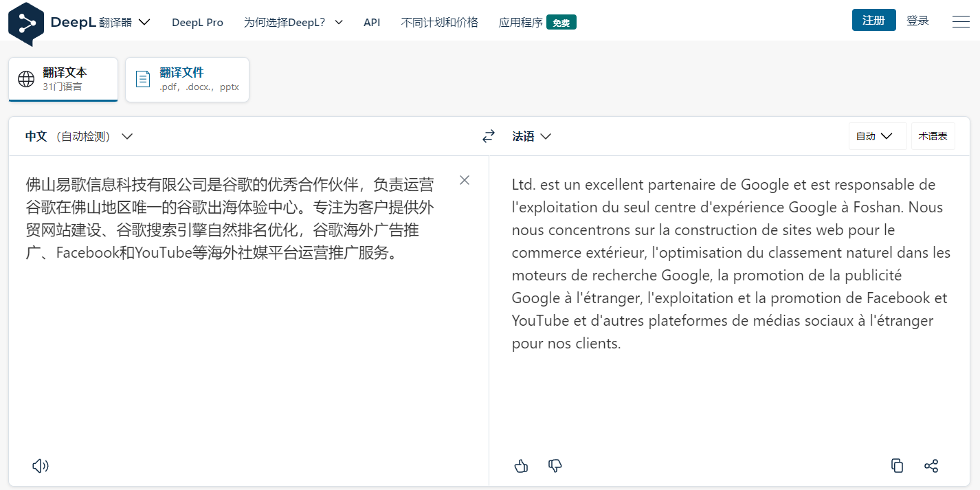Expand the 为何选择DeepL? menu
The image size is (980, 490).
(x=293, y=22)
